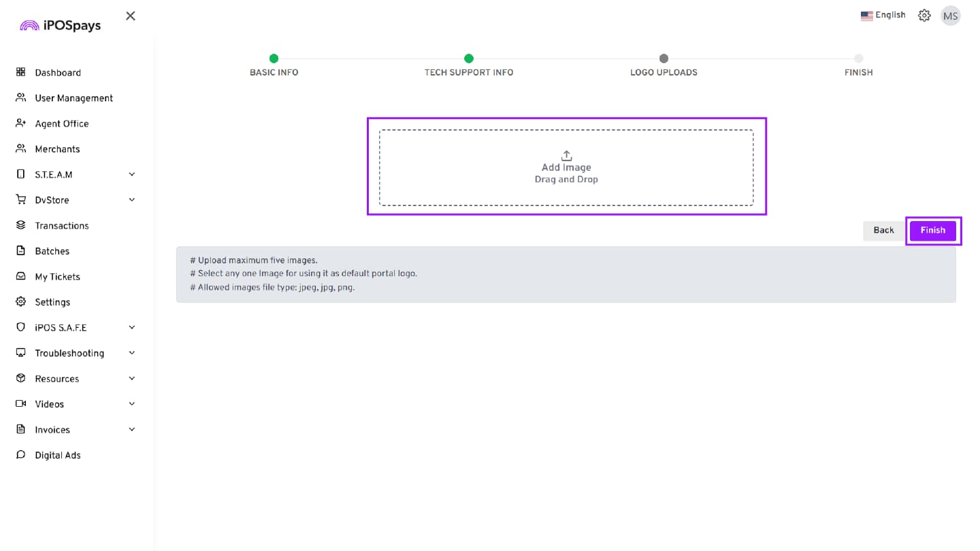Image resolution: width=980 pixels, height=551 pixels.
Task: Click the Dashboard grid icon in sidebar
Action: click(x=20, y=72)
